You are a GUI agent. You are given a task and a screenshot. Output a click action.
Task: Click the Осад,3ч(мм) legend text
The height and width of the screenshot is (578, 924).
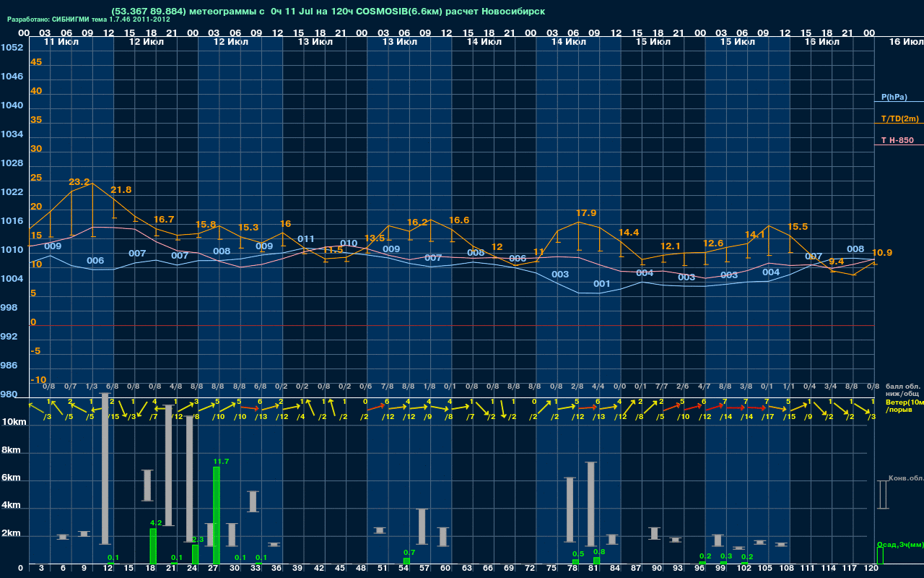tap(900, 544)
